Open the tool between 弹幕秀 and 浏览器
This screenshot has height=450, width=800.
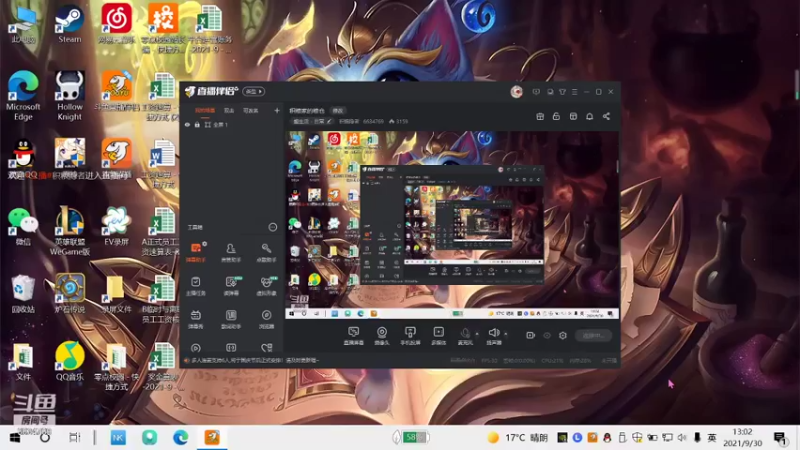click(231, 319)
